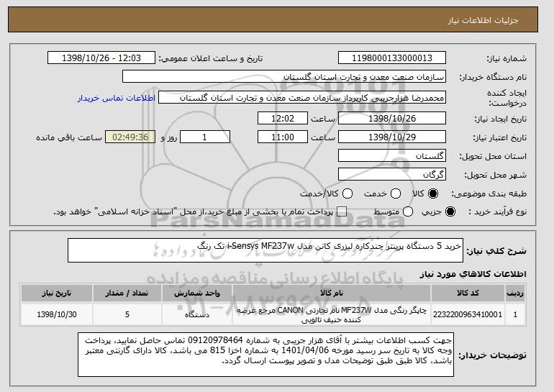Click the توضیحات خریدار description box
This screenshot has height=392, width=554.
pyautogui.click(x=265, y=355)
